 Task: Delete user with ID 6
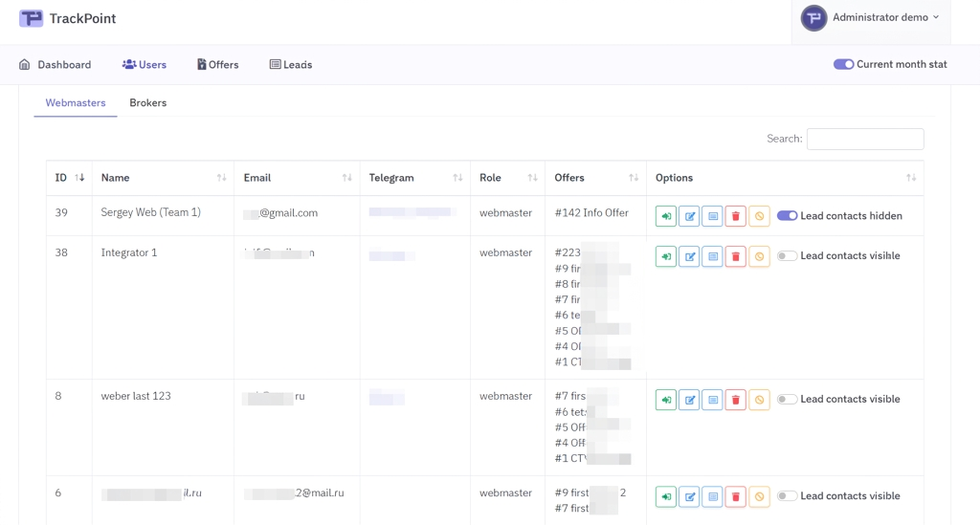click(736, 496)
